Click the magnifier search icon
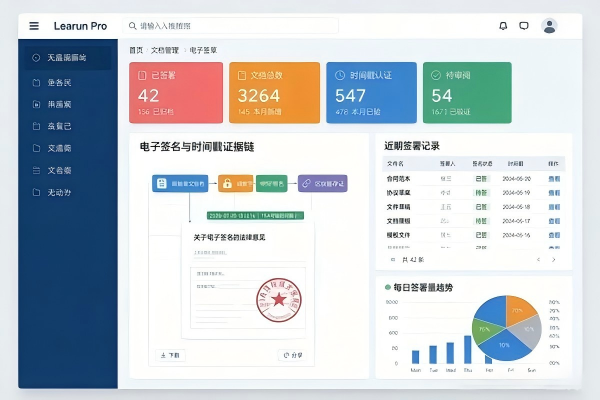The width and height of the screenshot is (600, 400). point(132,26)
